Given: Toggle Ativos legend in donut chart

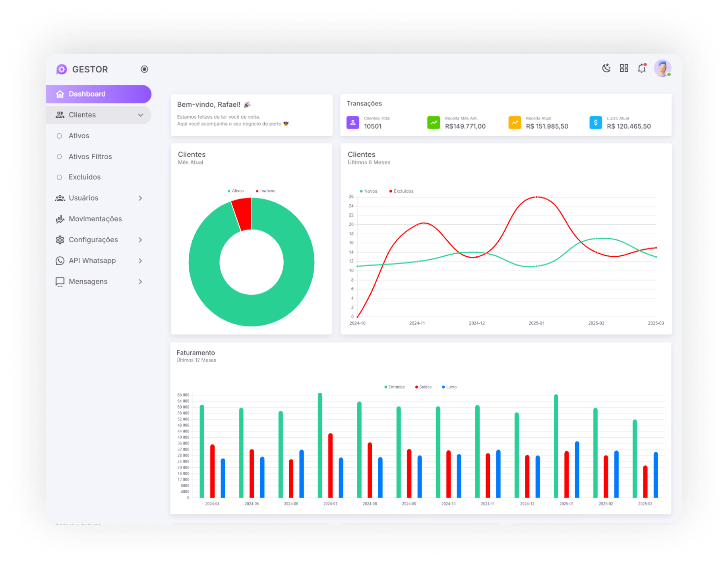Looking at the screenshot, I should [x=236, y=191].
